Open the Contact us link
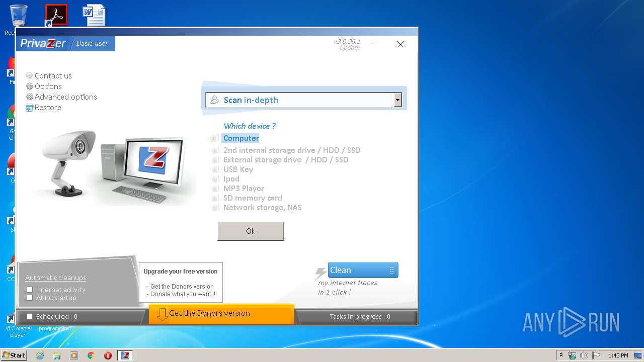The image size is (644, 362). 53,76
